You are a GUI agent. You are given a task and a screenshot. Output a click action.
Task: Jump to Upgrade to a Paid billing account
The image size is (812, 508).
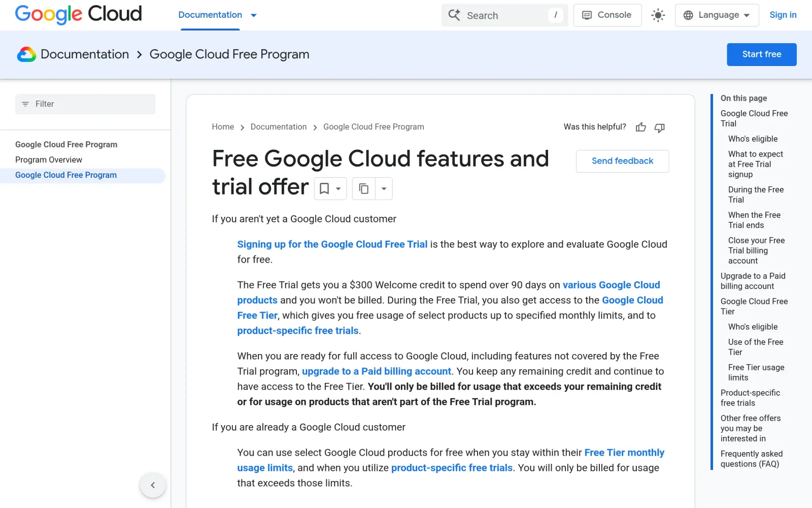coord(753,281)
